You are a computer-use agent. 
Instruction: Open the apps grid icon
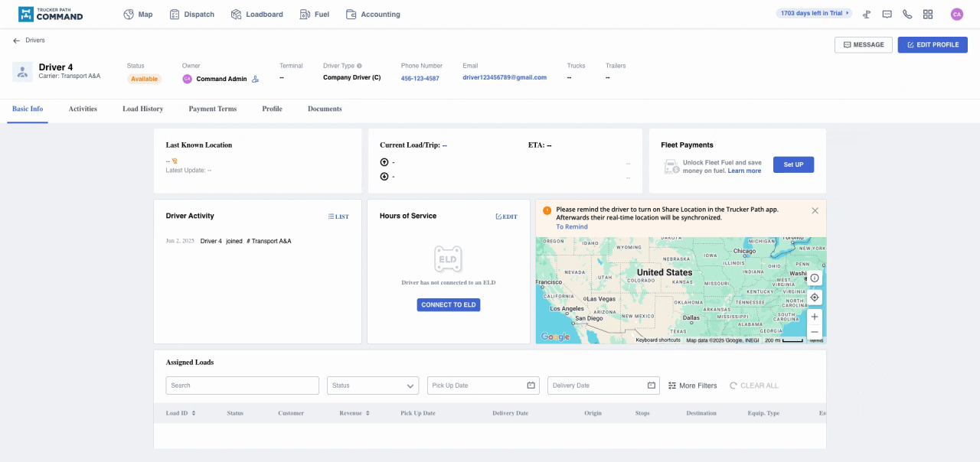coord(928,15)
